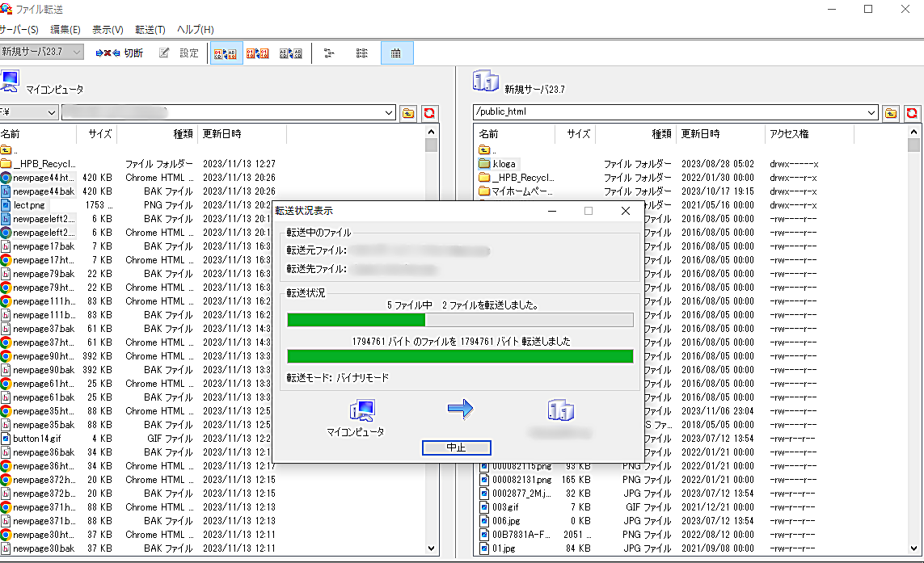The image size is (924, 563).
Task: Select the newpage35.bak file name
Action: tap(44, 425)
